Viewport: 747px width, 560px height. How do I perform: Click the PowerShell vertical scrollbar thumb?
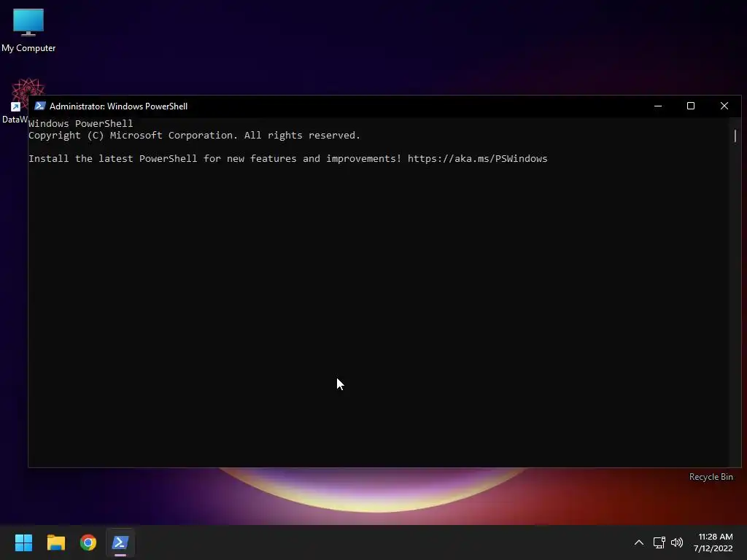coord(735,136)
